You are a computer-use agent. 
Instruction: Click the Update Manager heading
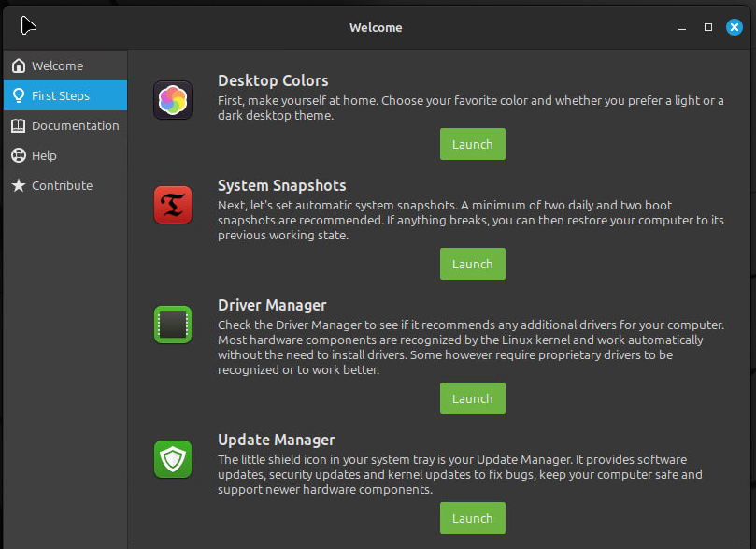[277, 440]
